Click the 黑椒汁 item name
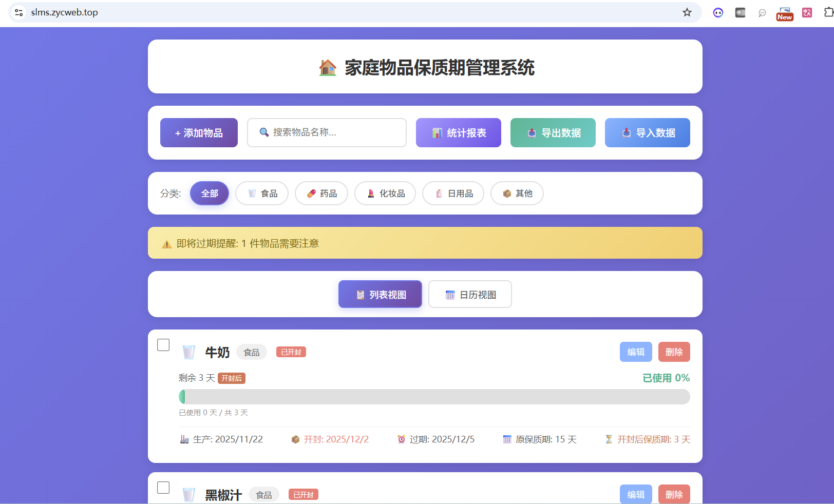The image size is (834, 504). click(x=223, y=495)
